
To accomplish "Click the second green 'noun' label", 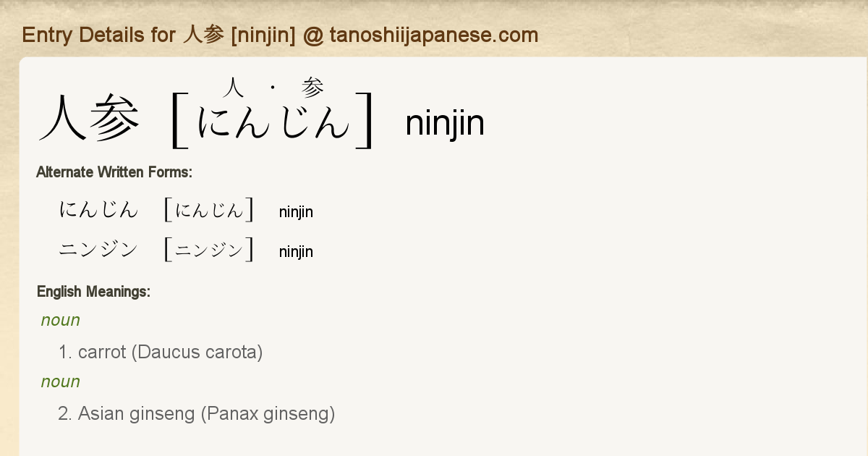I will coord(61,381).
